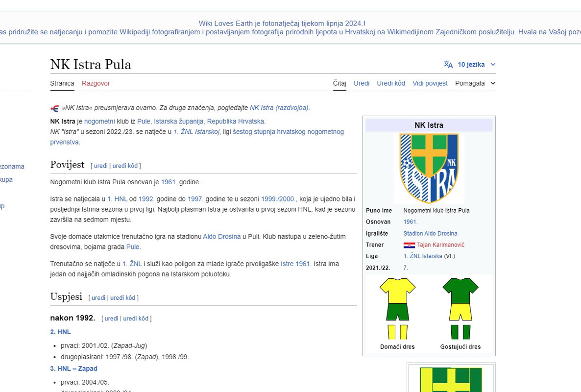
Task: Follow the Istre 1961 link
Action: [x=295, y=264]
